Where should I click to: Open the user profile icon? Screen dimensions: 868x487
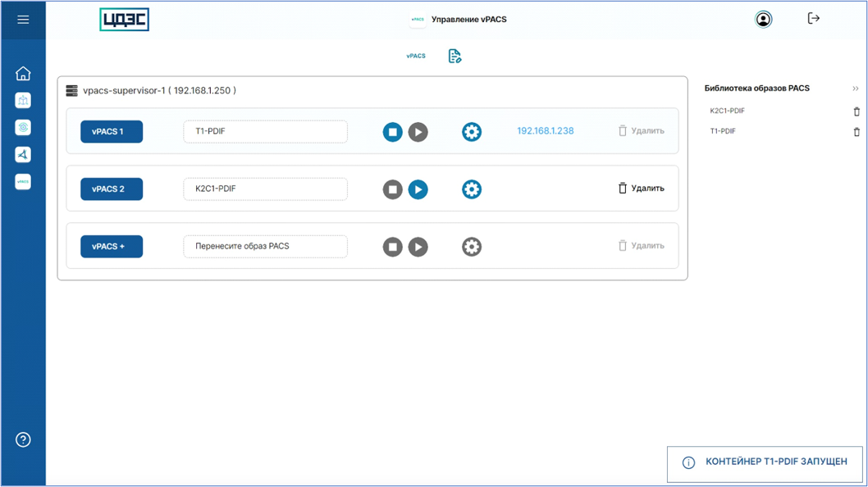(764, 20)
